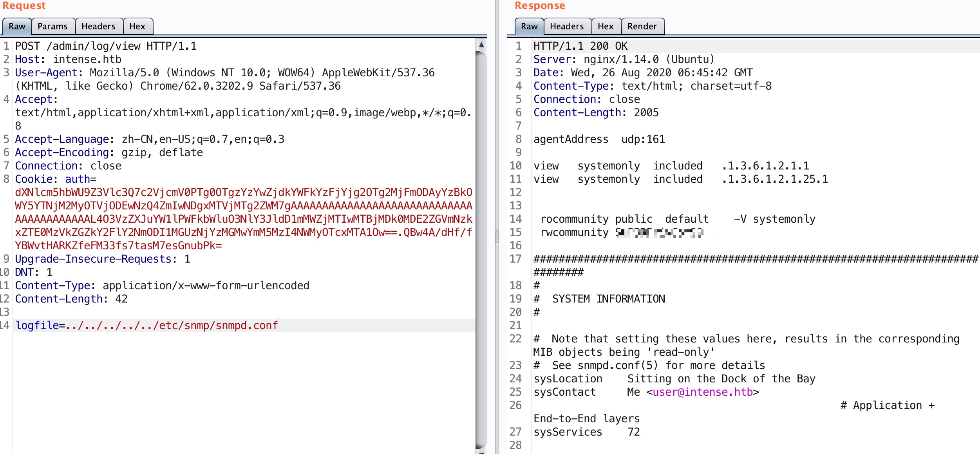Select the request Raw tab
Screen dimensions: 980x454
coord(17,26)
